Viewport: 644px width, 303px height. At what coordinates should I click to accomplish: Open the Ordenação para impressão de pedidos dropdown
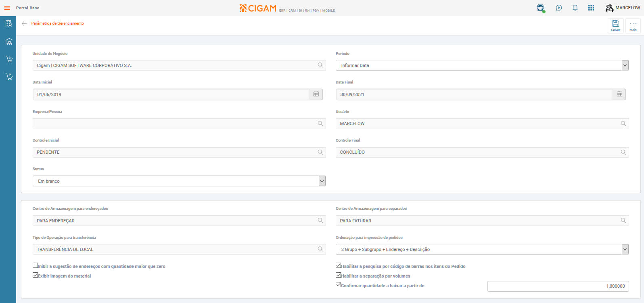[482, 249]
